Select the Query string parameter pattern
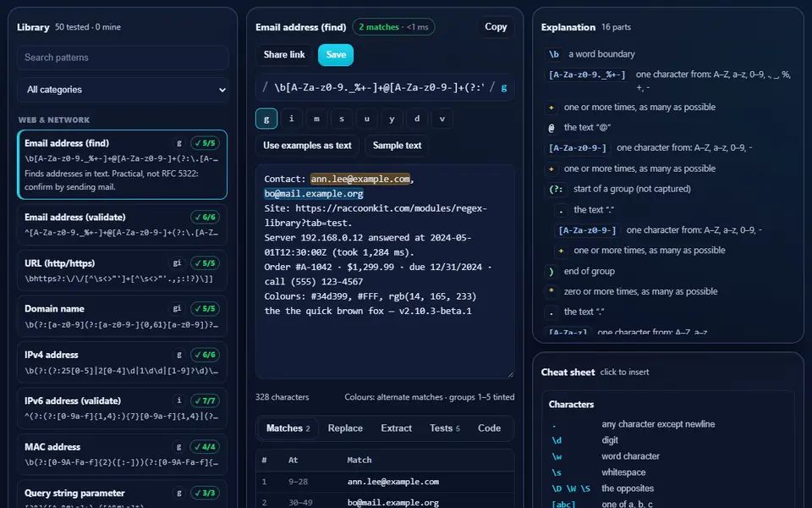This screenshot has width=812, height=508. (x=122, y=494)
